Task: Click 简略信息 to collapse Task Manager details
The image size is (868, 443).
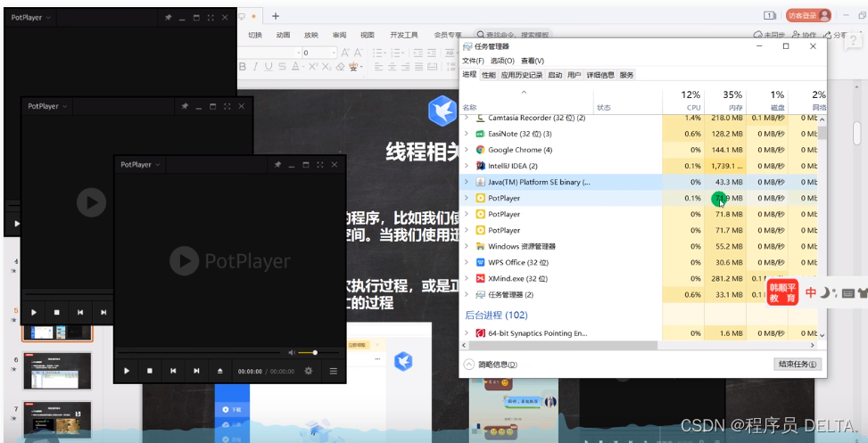Action: [x=491, y=365]
